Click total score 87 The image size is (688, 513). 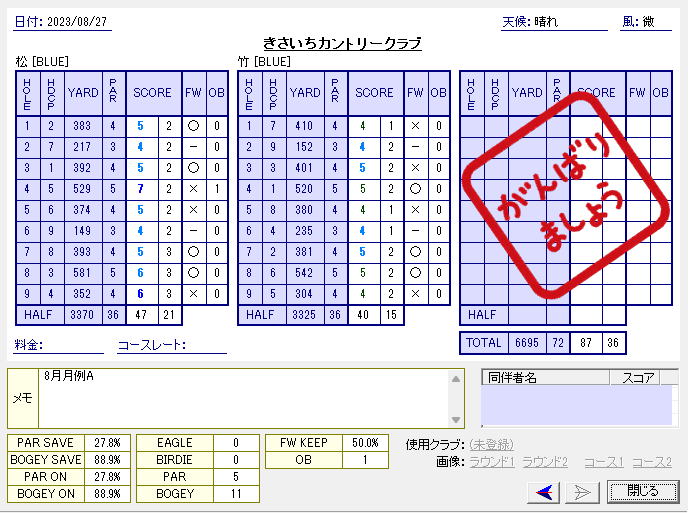click(586, 343)
